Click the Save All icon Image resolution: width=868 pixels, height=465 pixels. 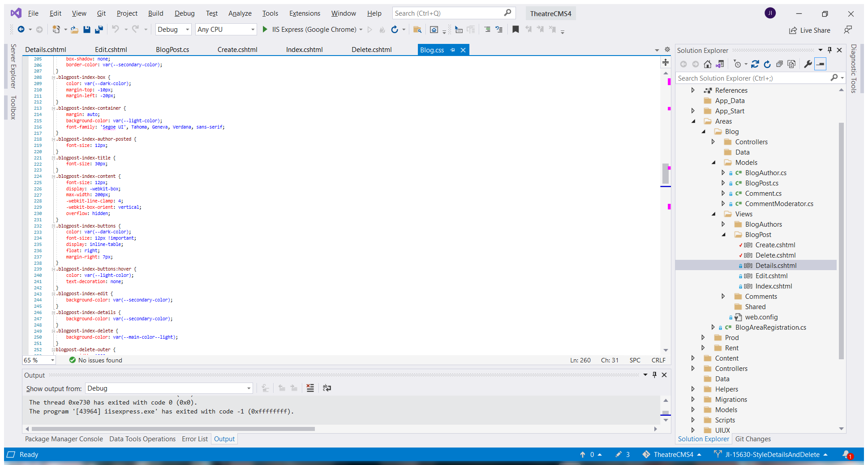(x=99, y=30)
